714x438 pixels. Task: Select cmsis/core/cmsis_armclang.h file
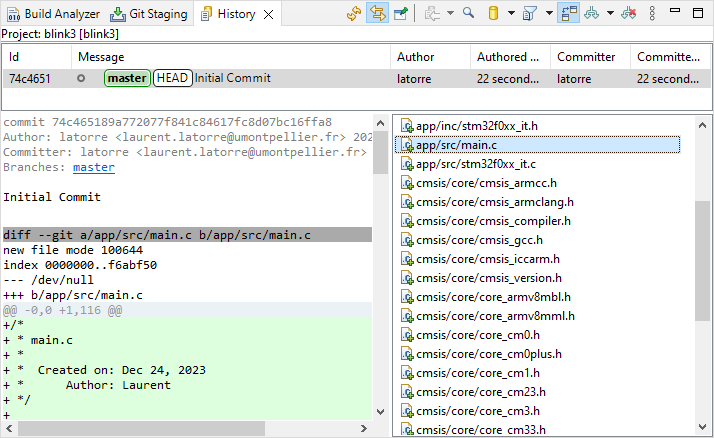click(x=487, y=202)
